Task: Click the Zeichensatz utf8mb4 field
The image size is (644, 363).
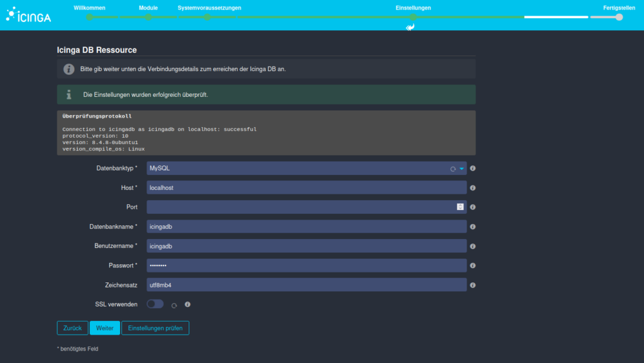Action: pos(306,285)
